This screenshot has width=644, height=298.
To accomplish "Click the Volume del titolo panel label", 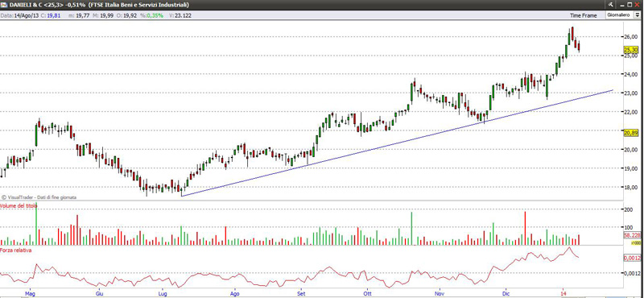I will (19, 205).
